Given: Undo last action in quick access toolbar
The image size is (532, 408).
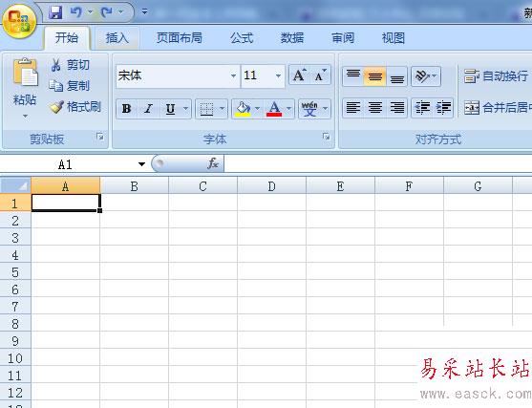Looking at the screenshot, I should pyautogui.click(x=76, y=12).
